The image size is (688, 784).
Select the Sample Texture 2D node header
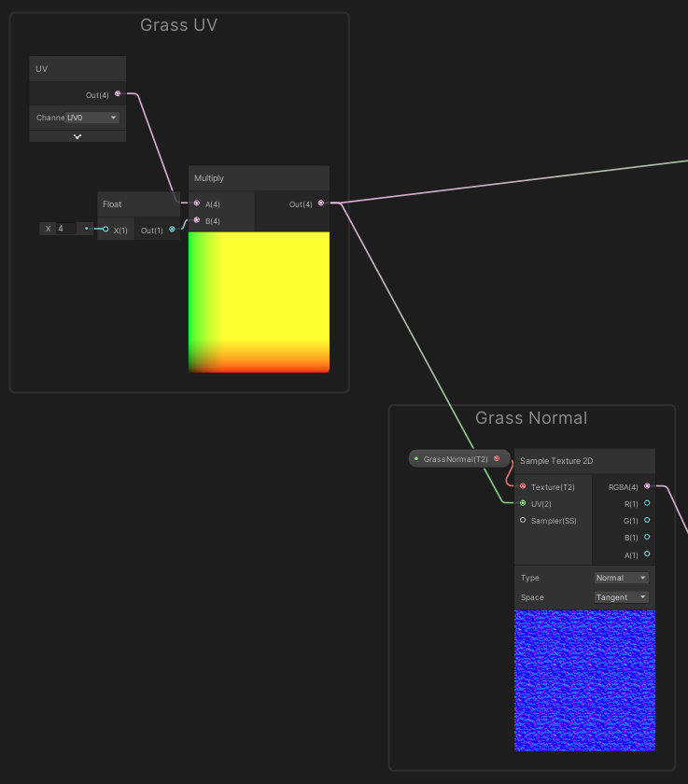pyautogui.click(x=584, y=461)
